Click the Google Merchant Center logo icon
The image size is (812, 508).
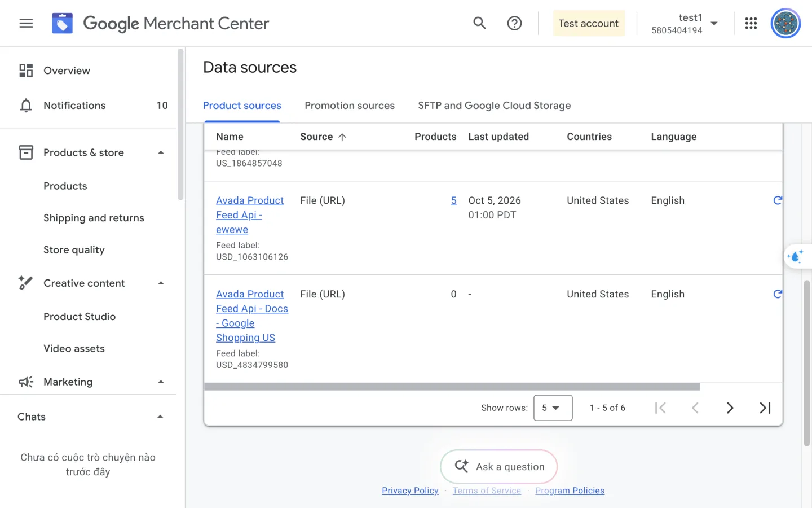[x=62, y=23]
